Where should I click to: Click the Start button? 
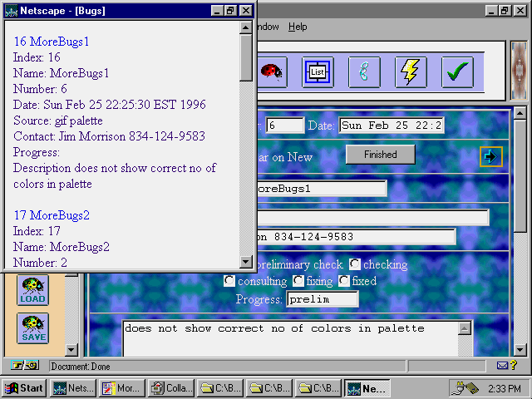pos(24,388)
